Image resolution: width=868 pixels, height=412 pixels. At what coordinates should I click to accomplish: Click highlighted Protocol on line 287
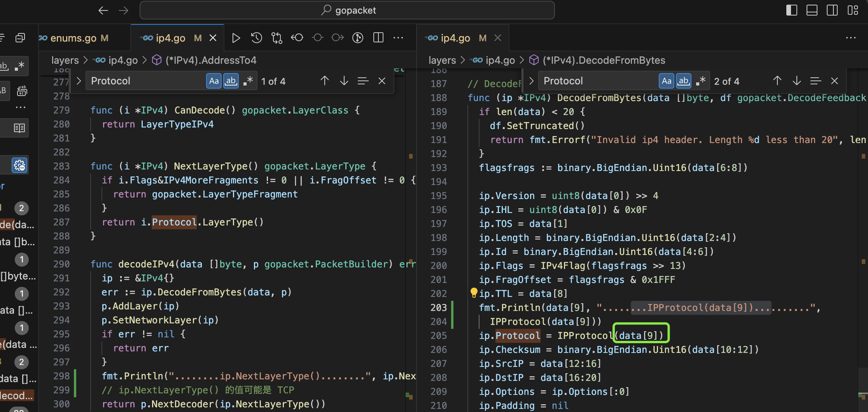coord(174,222)
